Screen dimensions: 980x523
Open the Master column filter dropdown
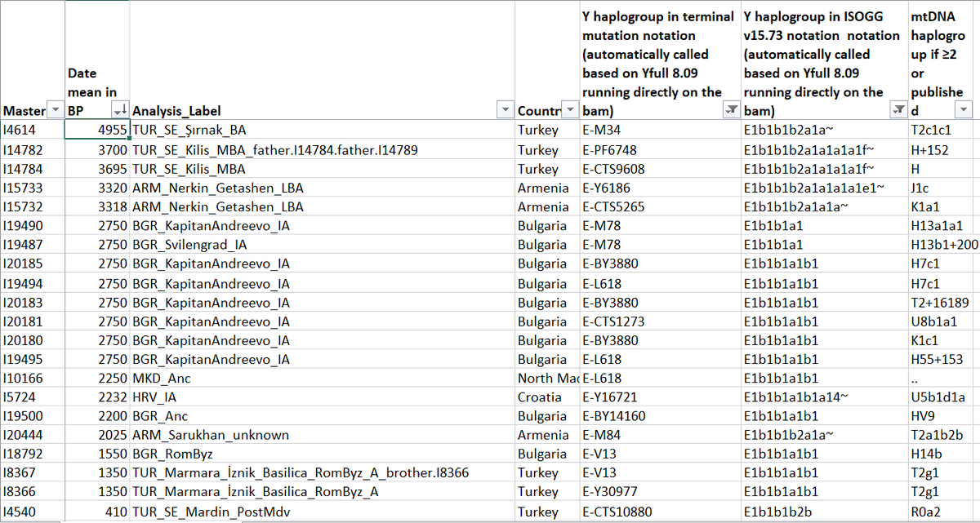(56, 110)
